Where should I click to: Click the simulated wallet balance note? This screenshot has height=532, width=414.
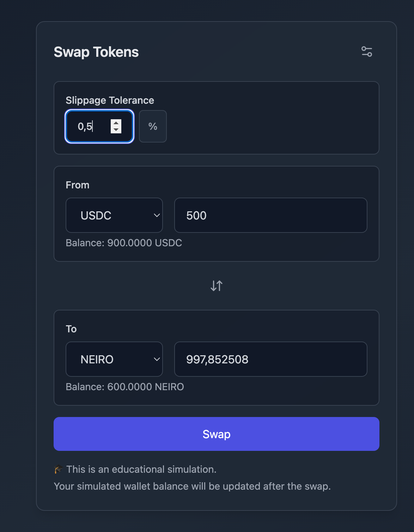[x=192, y=486]
